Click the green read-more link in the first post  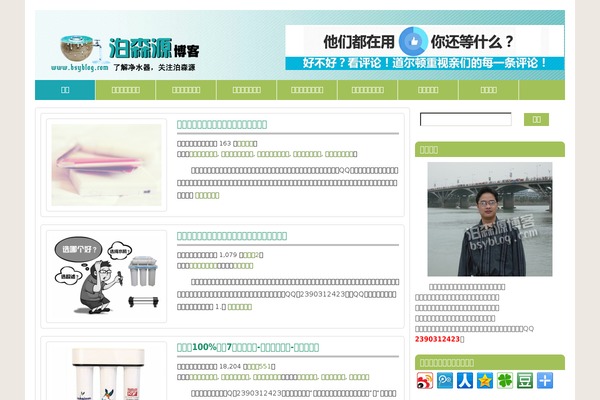[207, 196]
